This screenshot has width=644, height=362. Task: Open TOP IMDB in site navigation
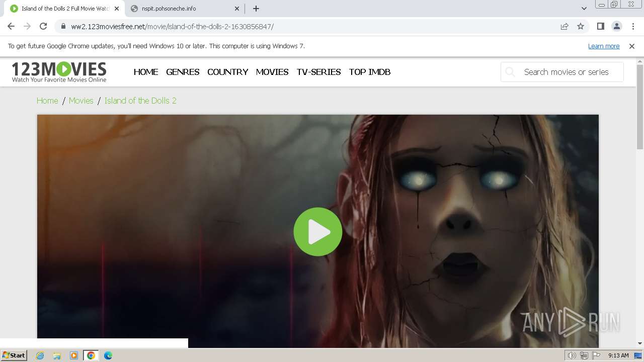pyautogui.click(x=370, y=72)
